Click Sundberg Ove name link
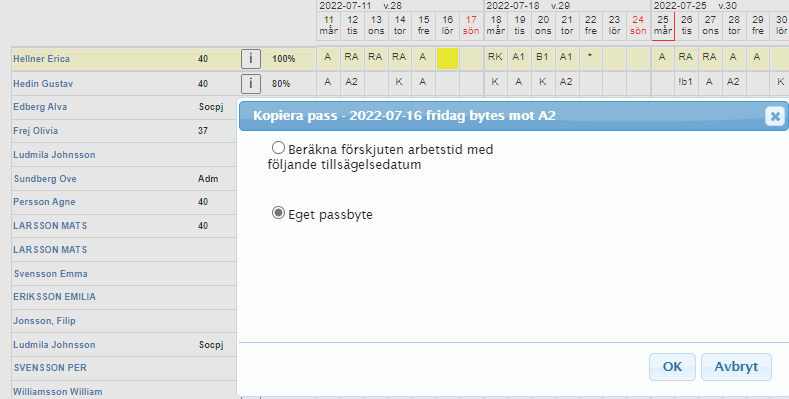The width and height of the screenshot is (789, 399). coord(45,179)
